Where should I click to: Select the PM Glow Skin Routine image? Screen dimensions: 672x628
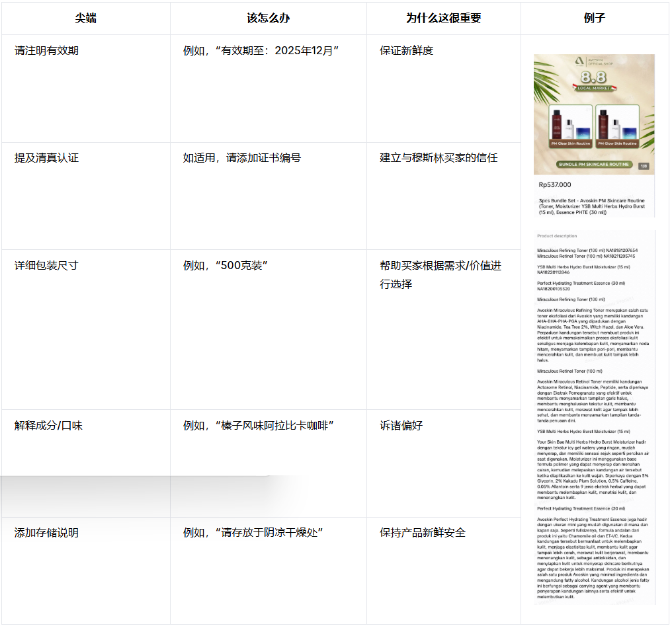click(616, 126)
